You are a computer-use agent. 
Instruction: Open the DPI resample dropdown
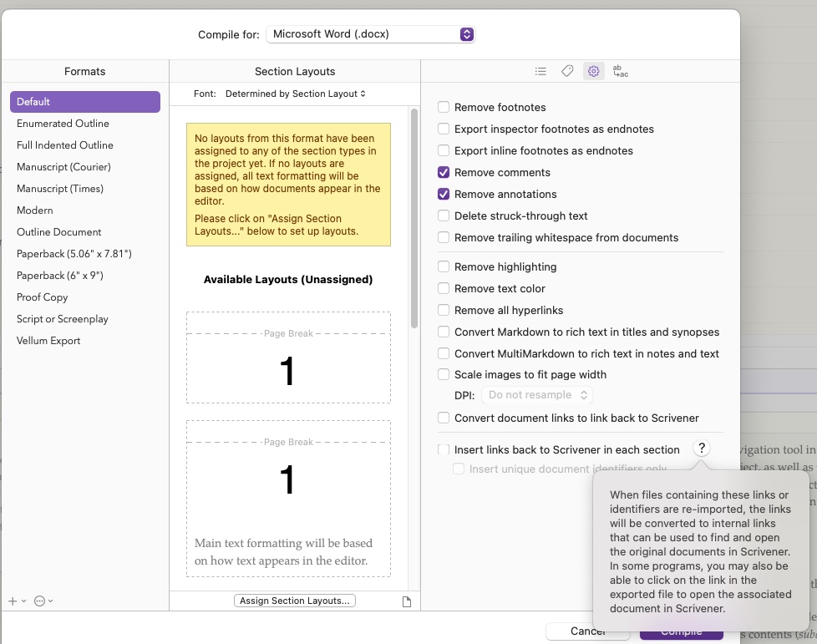(538, 395)
